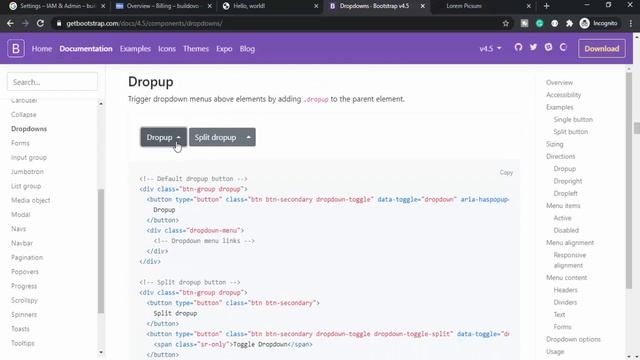Open Modal in the sidebar
The height and width of the screenshot is (360, 640).
pos(21,215)
